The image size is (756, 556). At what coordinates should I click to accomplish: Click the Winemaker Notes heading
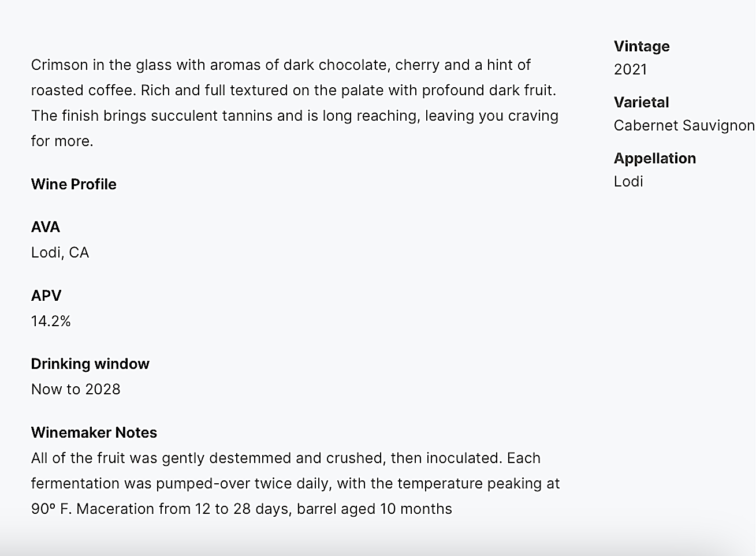tap(94, 432)
